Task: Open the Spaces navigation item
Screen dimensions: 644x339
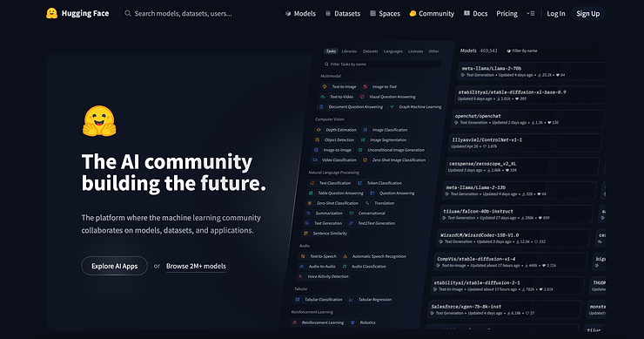Action: [x=385, y=14]
